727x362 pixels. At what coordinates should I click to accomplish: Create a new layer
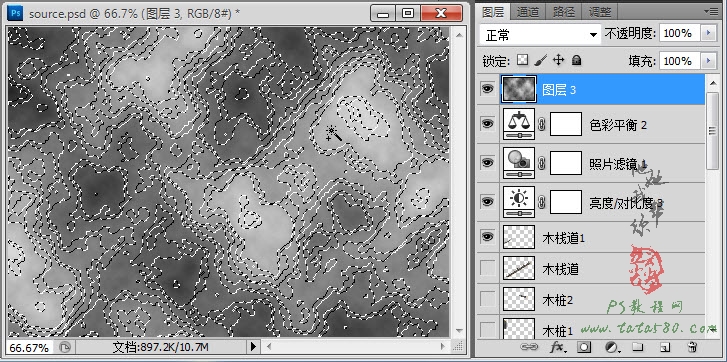coord(665,347)
